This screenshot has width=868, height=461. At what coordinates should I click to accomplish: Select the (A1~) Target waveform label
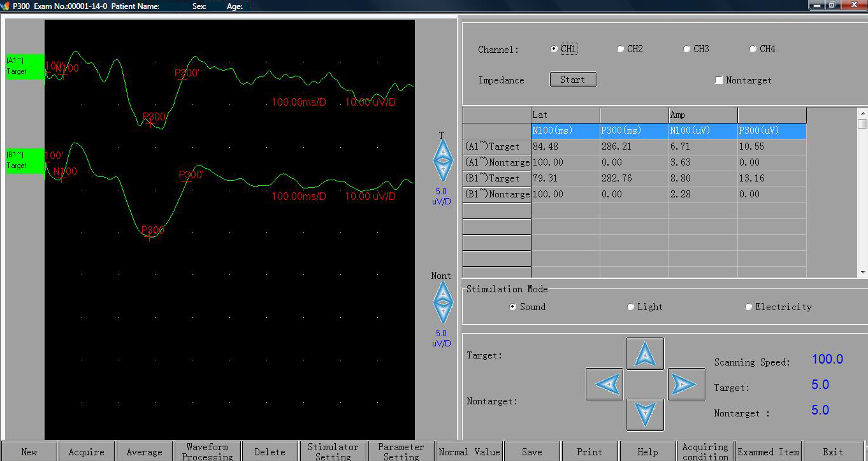point(25,66)
